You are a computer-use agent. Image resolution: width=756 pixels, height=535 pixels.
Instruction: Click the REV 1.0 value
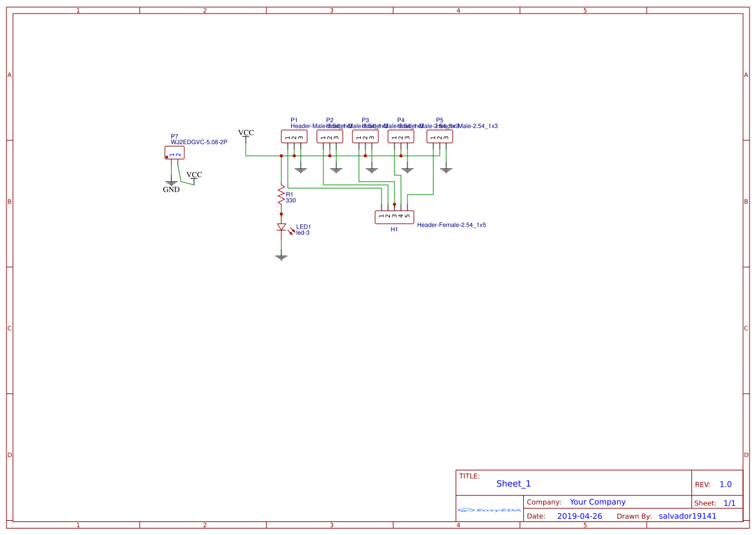[x=726, y=485]
